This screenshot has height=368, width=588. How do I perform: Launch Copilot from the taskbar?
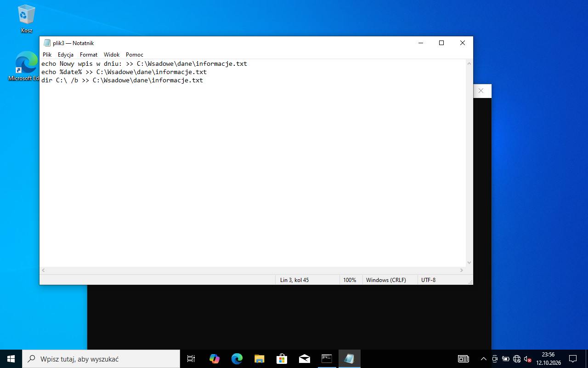coord(214,359)
